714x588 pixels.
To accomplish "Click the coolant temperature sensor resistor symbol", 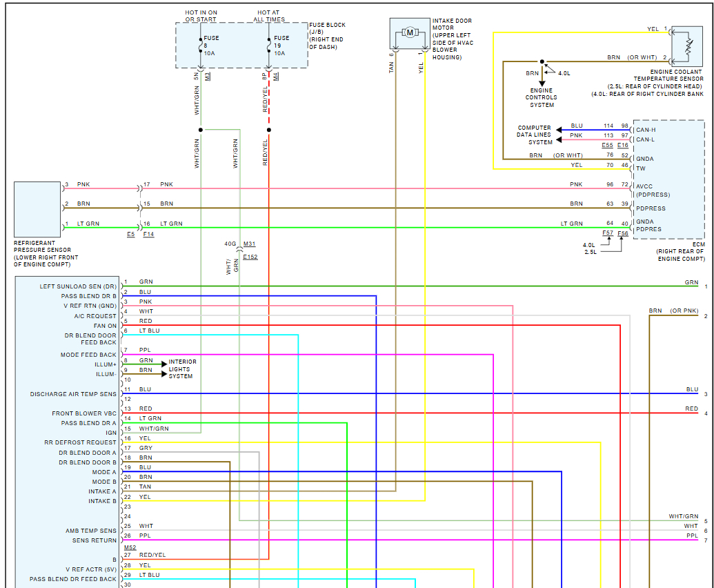I will (x=687, y=46).
